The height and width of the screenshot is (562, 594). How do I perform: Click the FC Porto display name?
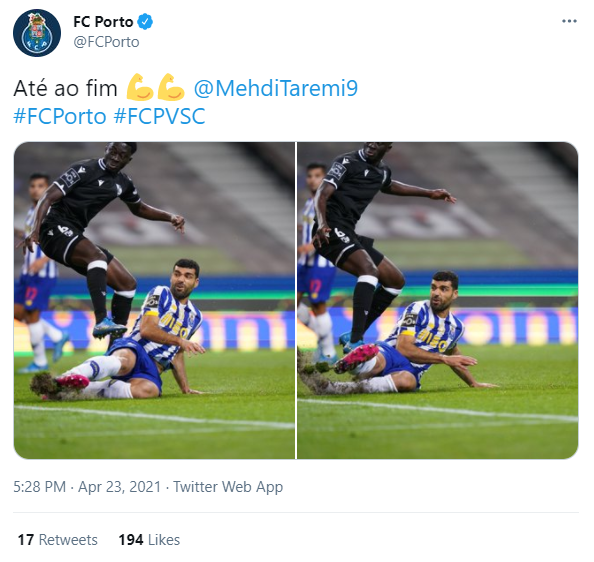(103, 22)
